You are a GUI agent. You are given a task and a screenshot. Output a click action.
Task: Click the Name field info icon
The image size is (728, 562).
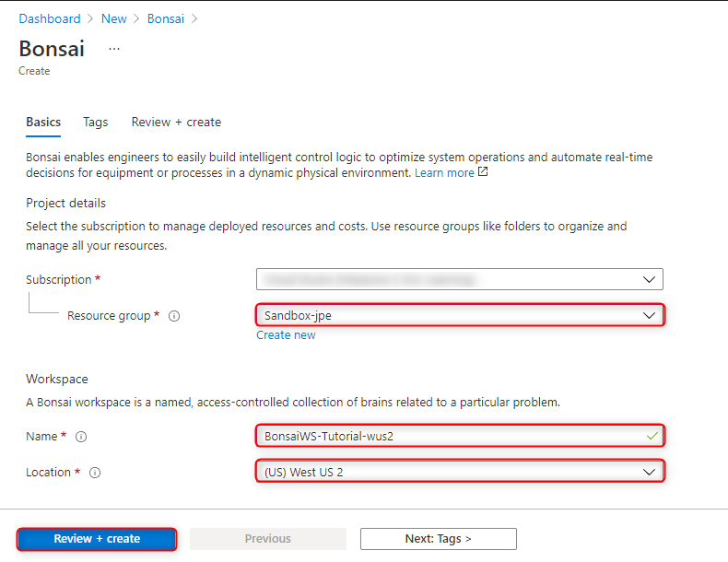tap(81, 437)
